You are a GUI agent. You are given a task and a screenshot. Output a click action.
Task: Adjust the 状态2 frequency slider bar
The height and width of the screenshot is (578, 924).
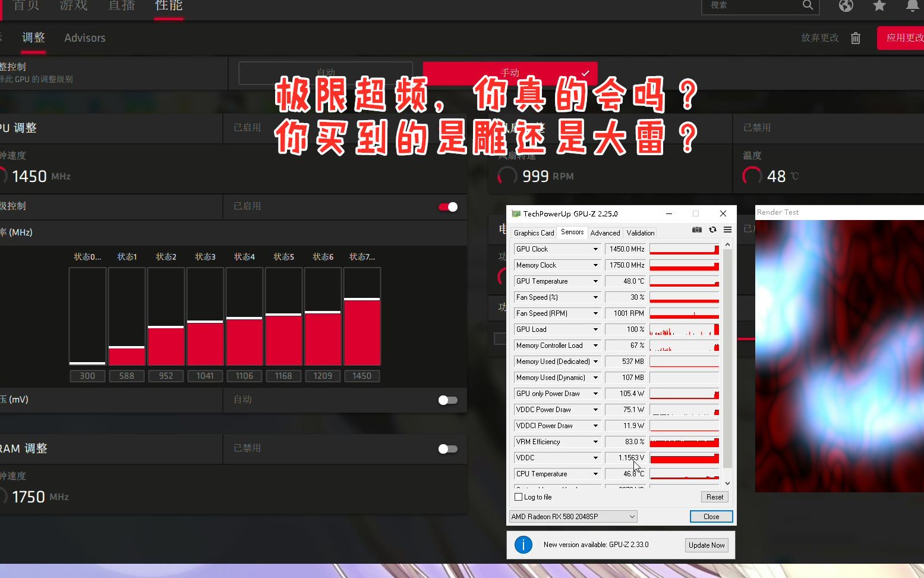click(x=166, y=316)
